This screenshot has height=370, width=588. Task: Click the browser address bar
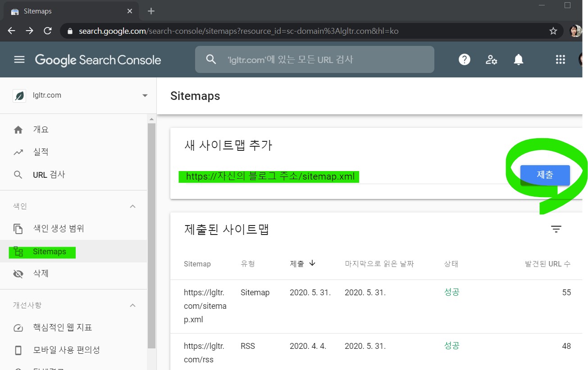[x=311, y=31]
